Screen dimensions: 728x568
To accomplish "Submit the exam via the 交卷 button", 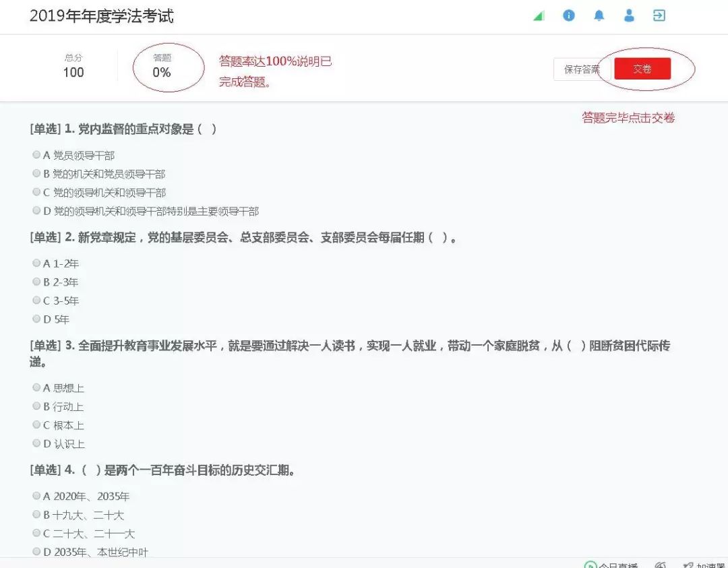I will pyautogui.click(x=642, y=69).
